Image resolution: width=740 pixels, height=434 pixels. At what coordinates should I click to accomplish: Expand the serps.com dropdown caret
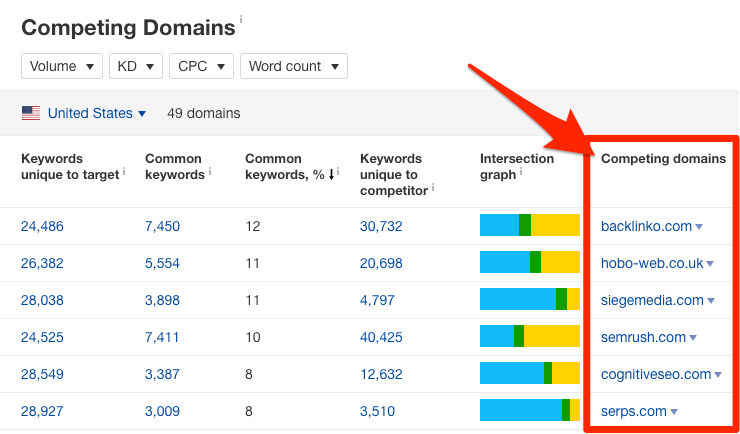coord(675,412)
